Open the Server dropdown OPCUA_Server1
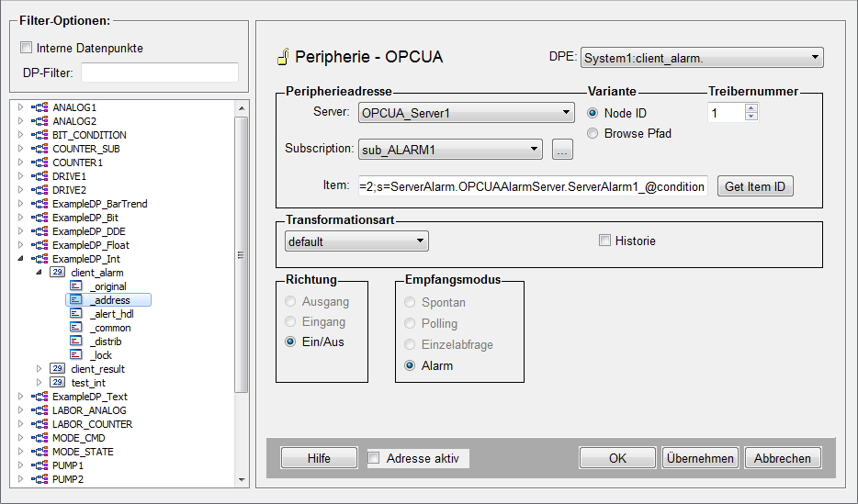The image size is (858, 504). [466, 114]
